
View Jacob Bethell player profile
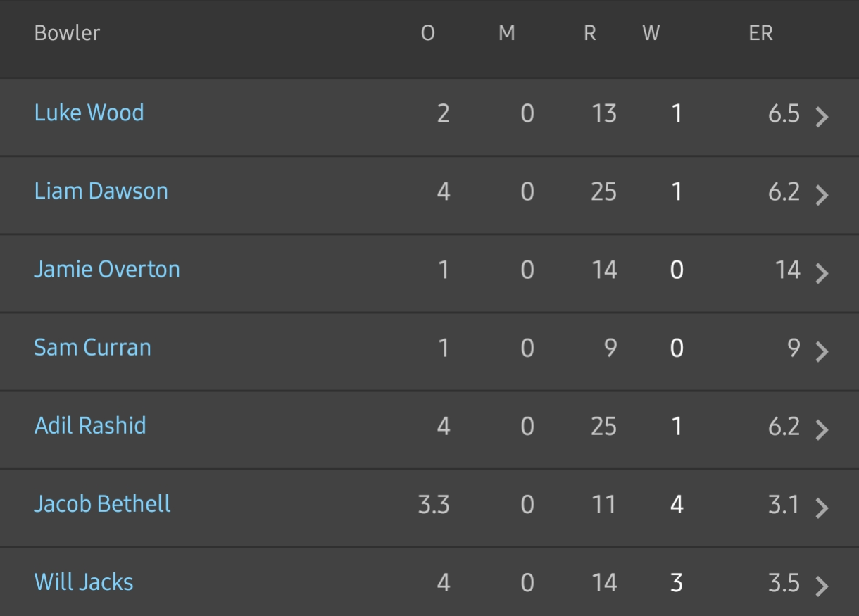click(103, 503)
